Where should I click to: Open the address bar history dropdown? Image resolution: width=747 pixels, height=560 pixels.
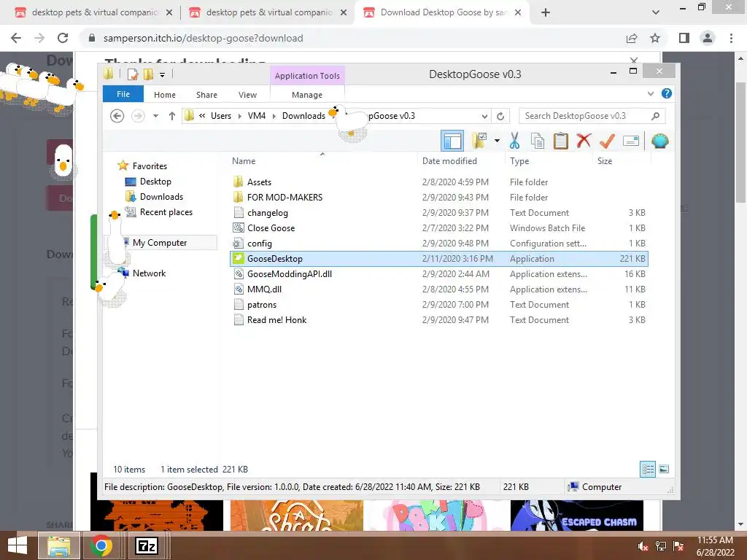[x=484, y=116]
